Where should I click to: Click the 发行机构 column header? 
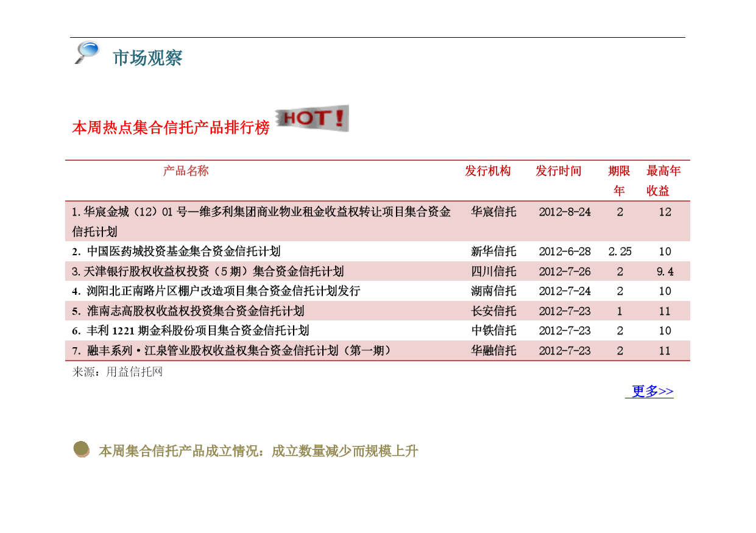click(488, 171)
